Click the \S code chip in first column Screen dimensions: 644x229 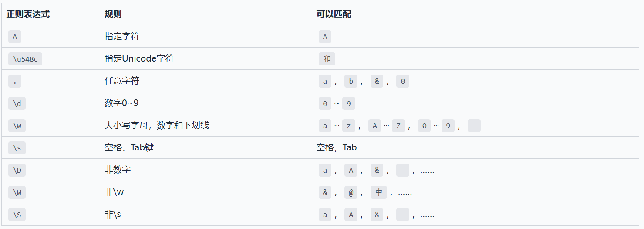coord(17,215)
